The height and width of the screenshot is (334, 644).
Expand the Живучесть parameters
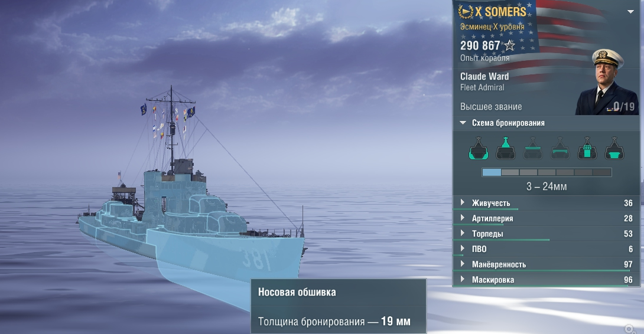click(x=547, y=203)
